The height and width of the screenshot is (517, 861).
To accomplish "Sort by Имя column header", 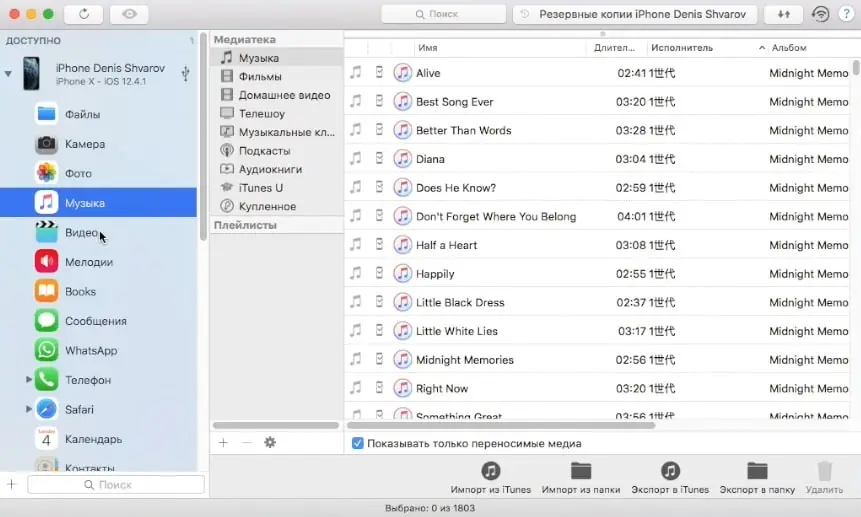I will 500,48.
